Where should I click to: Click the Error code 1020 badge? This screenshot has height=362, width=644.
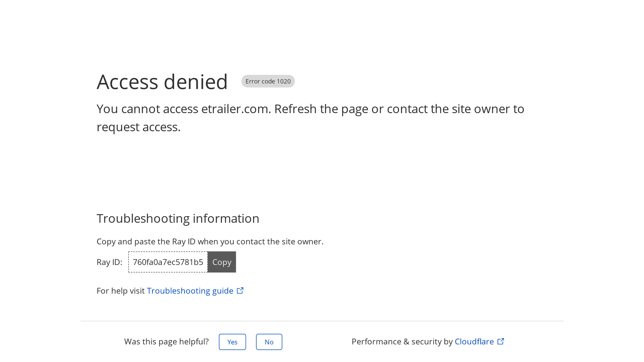click(268, 81)
